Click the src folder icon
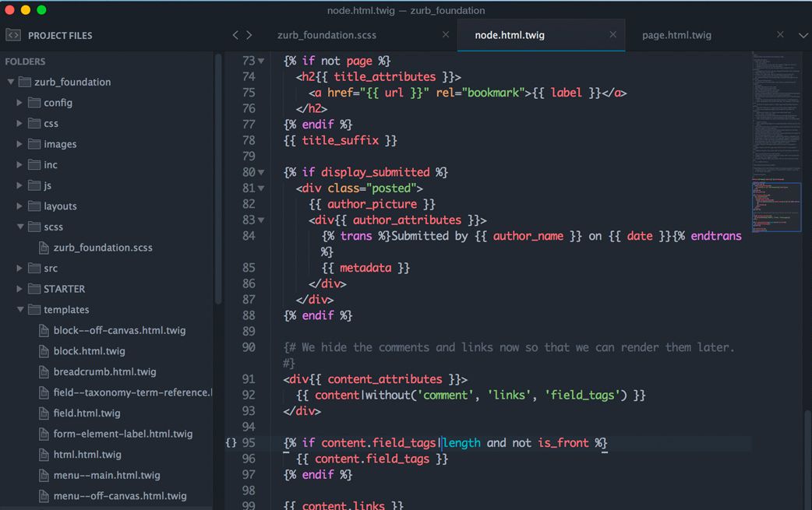The image size is (812, 510). click(x=34, y=268)
